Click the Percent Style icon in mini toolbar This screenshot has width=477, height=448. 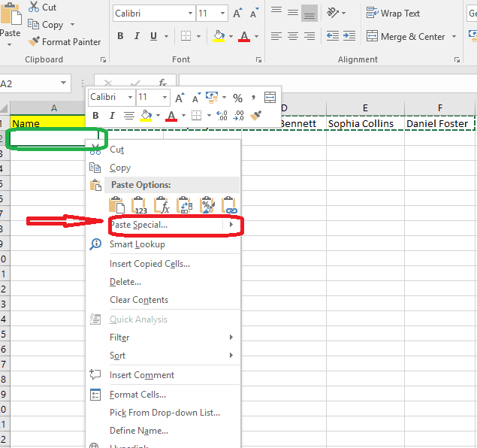point(237,98)
